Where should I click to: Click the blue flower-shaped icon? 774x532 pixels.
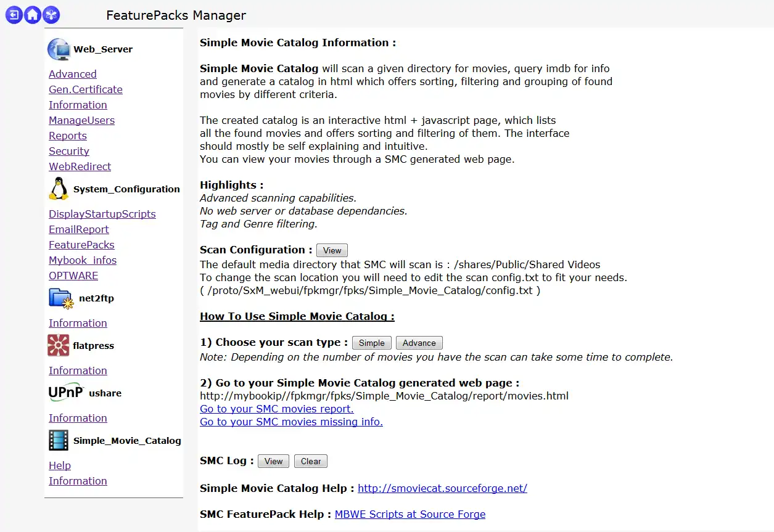[x=52, y=15]
